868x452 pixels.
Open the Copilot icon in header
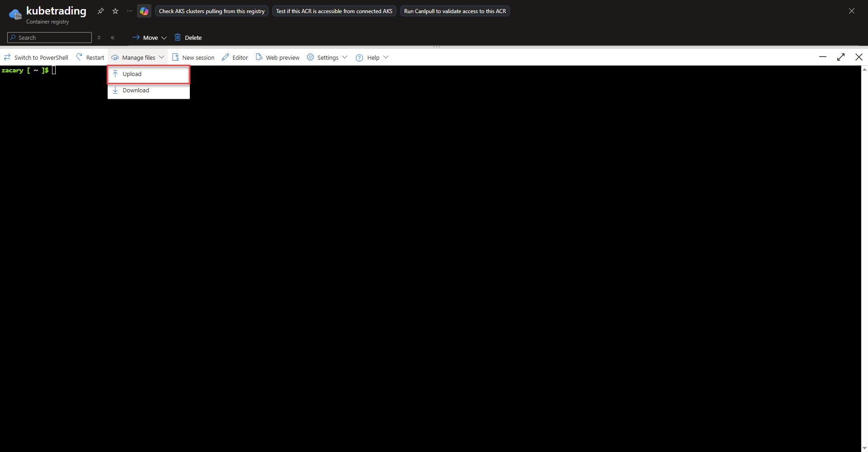point(144,11)
